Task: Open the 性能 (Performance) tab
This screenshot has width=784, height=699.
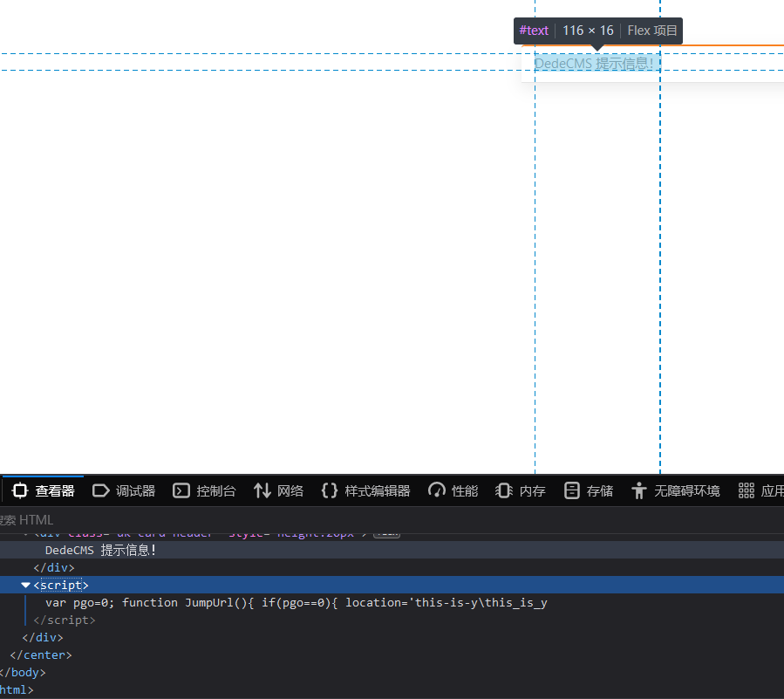Action: tap(453, 490)
